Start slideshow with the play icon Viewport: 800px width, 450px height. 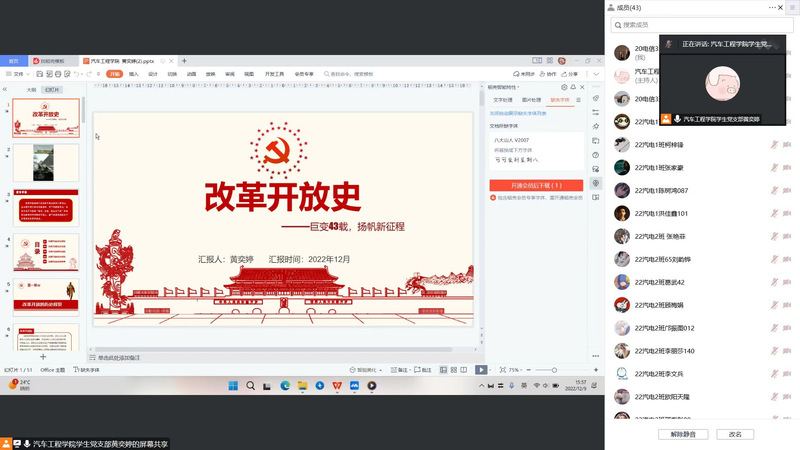[x=481, y=370]
